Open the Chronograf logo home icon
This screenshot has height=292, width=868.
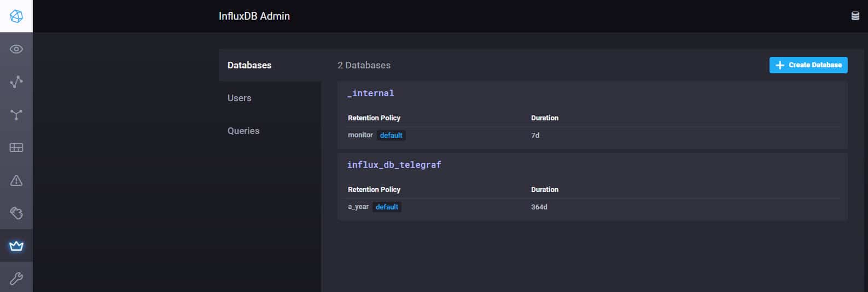coord(16,16)
